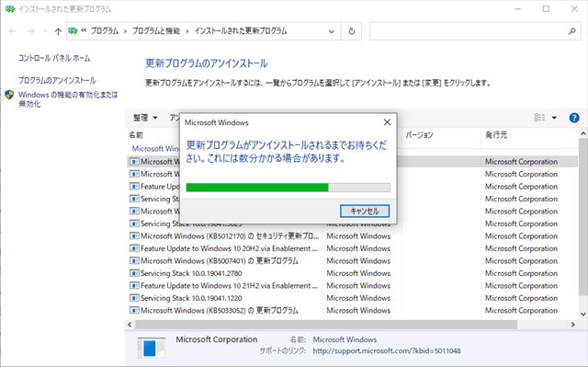This screenshot has height=367, width=588.
Task: Click プログラム in the breadcrumb path
Action: (105, 31)
